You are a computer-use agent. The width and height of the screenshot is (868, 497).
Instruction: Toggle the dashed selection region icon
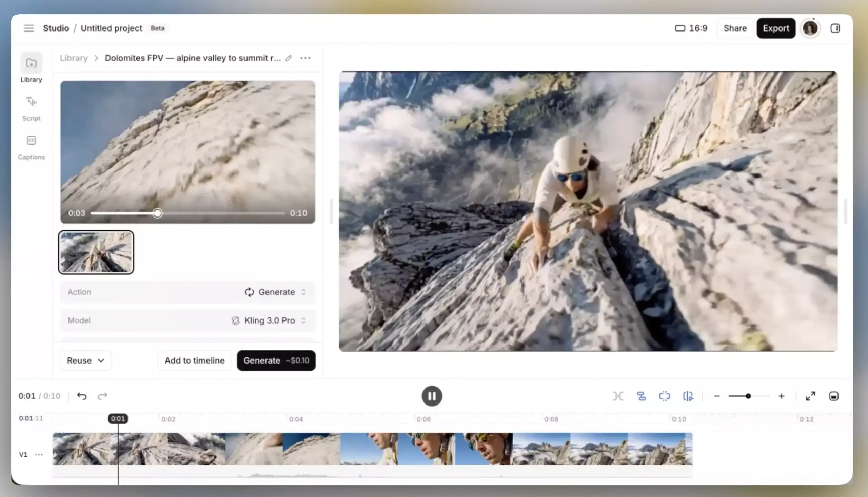coord(665,396)
